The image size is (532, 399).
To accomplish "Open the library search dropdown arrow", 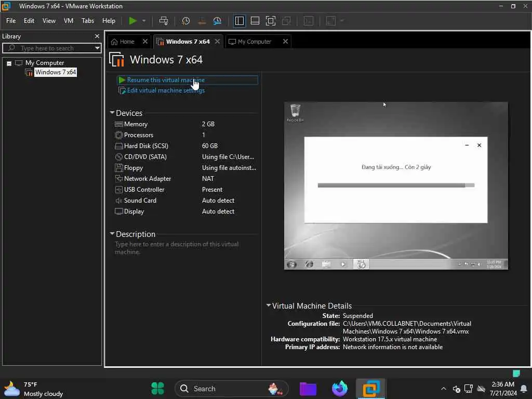I will (97, 48).
